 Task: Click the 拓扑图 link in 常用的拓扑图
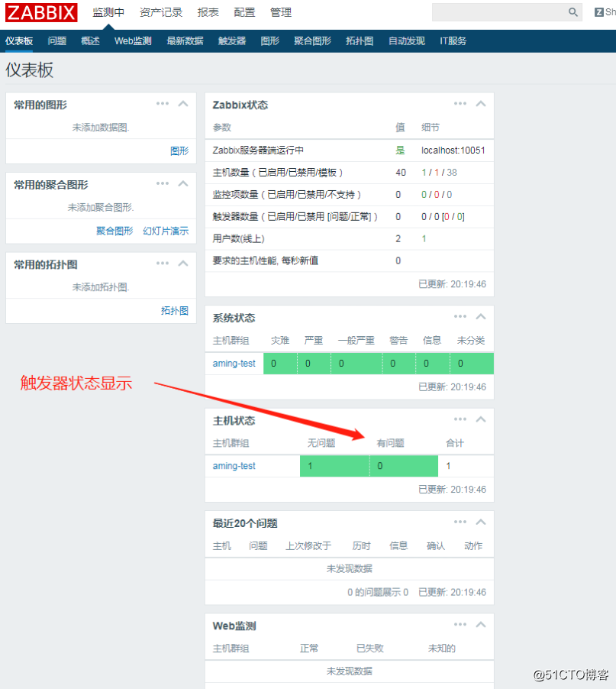point(175,311)
